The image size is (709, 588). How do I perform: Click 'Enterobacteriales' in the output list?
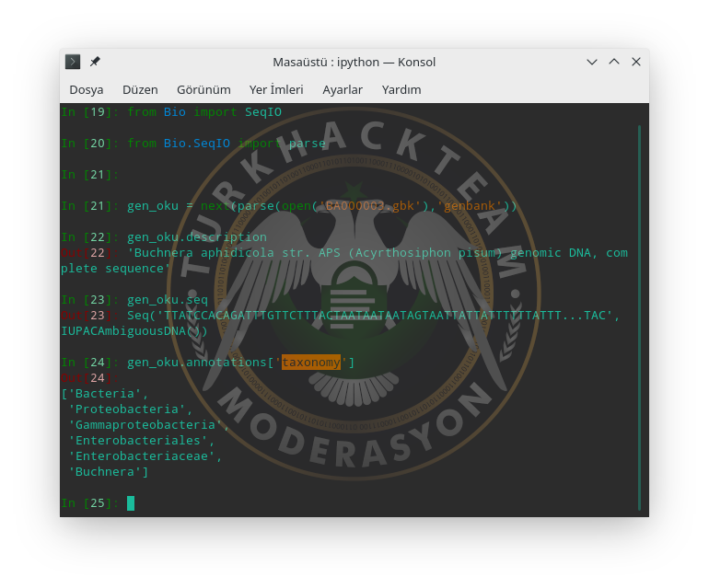point(138,441)
